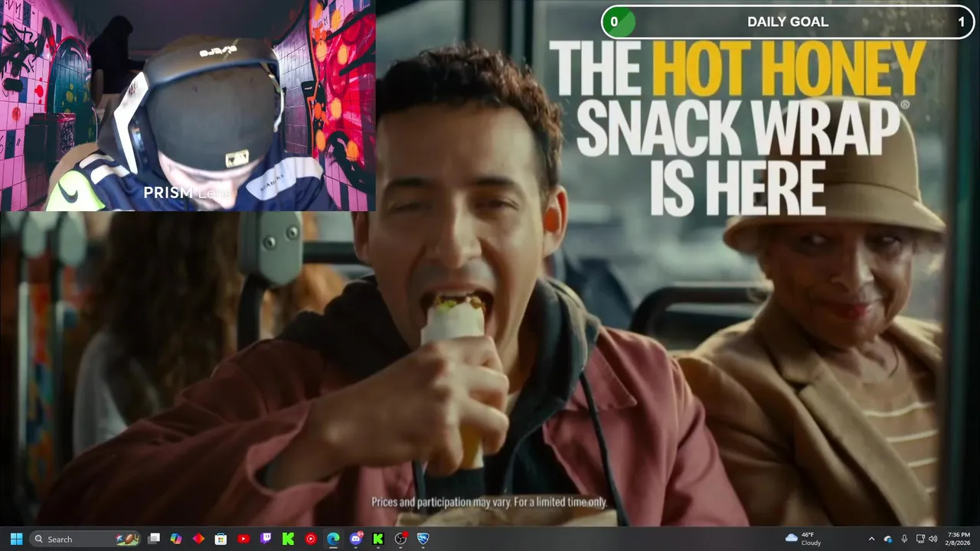
Task: Click the green 0 counter on Daily Goal
Action: click(x=614, y=22)
